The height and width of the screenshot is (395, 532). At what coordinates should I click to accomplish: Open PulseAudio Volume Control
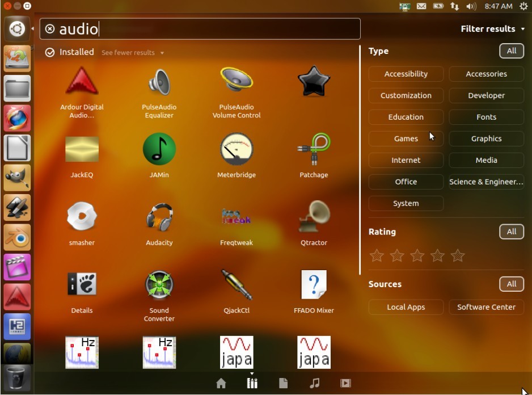pyautogui.click(x=237, y=92)
